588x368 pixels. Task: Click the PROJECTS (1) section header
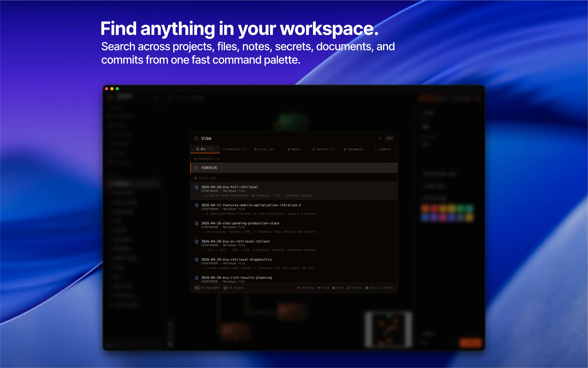coord(207,159)
